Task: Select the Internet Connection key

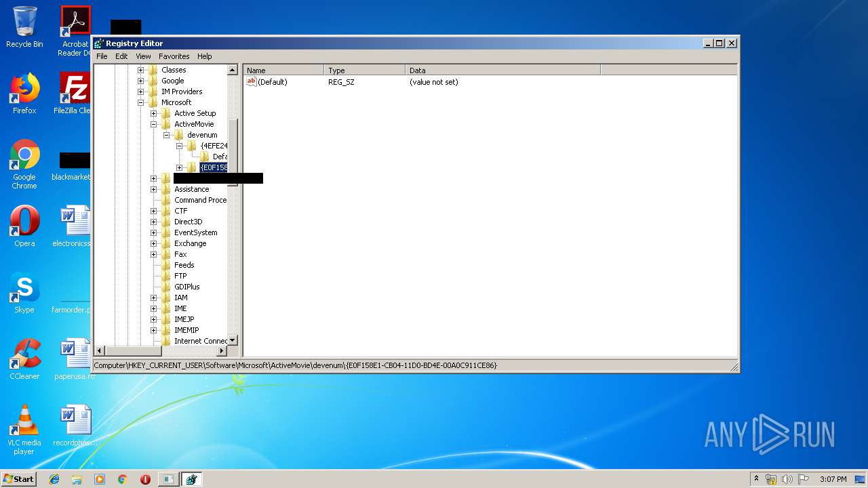Action: tap(201, 341)
